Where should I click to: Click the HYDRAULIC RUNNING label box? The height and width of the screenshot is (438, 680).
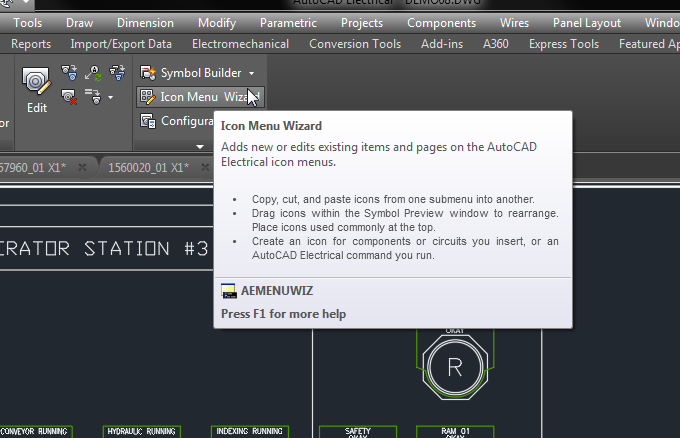(141, 431)
